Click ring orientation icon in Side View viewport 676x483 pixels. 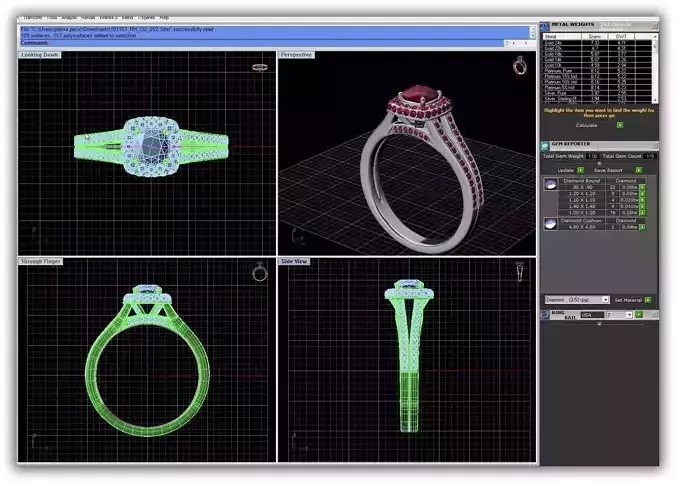point(520,272)
